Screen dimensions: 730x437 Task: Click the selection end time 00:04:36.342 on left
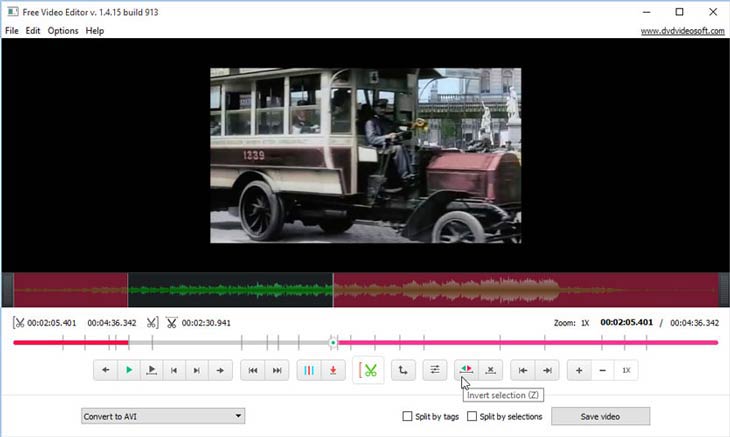click(x=112, y=323)
